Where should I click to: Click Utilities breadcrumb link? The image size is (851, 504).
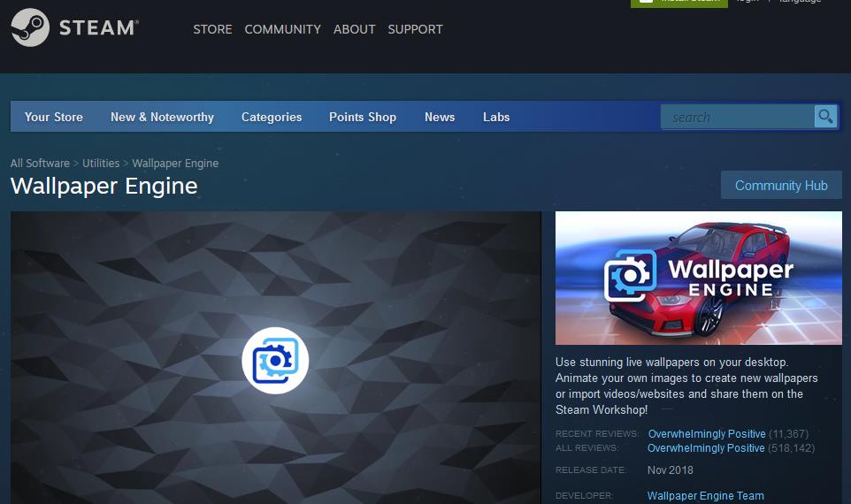(101, 163)
